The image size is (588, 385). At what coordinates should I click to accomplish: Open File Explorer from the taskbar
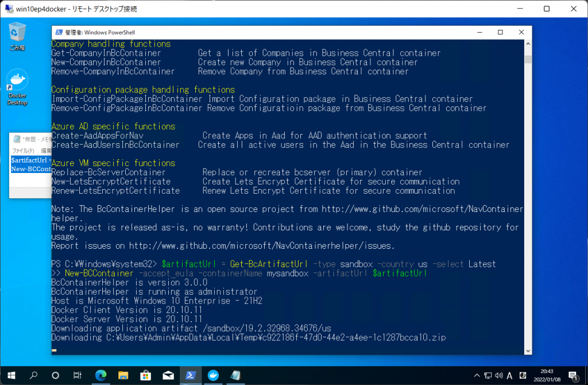pos(123,375)
